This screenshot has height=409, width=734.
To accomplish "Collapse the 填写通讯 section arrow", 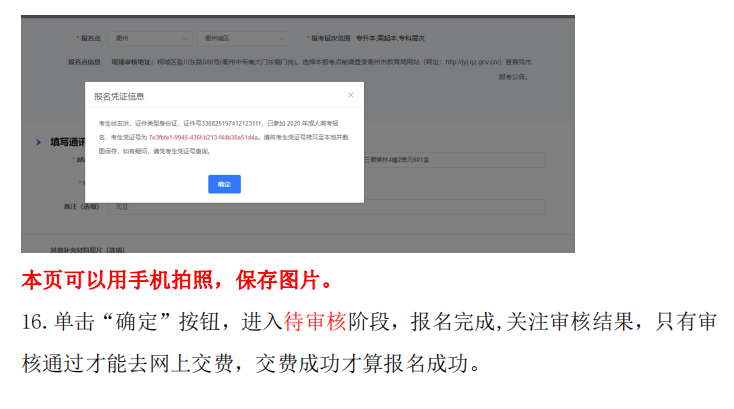I will coord(38,143).
